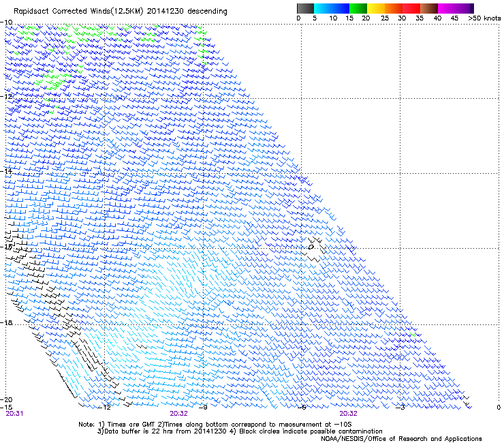Click the '-12' latitude label on the left axis

(6, 96)
